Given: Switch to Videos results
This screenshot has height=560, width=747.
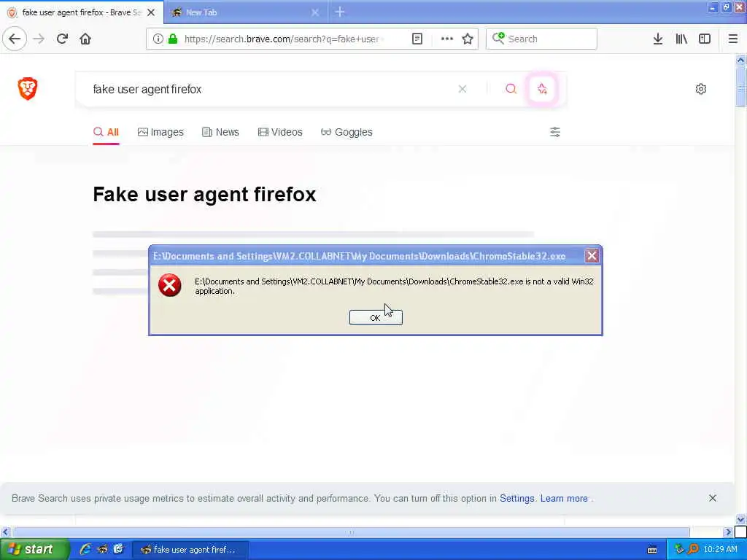Looking at the screenshot, I should coord(280,132).
